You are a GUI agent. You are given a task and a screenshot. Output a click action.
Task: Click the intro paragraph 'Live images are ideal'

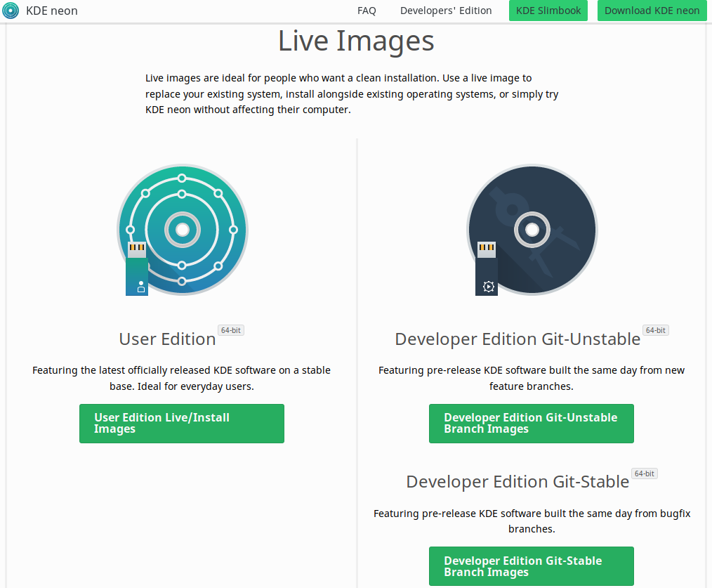click(352, 94)
